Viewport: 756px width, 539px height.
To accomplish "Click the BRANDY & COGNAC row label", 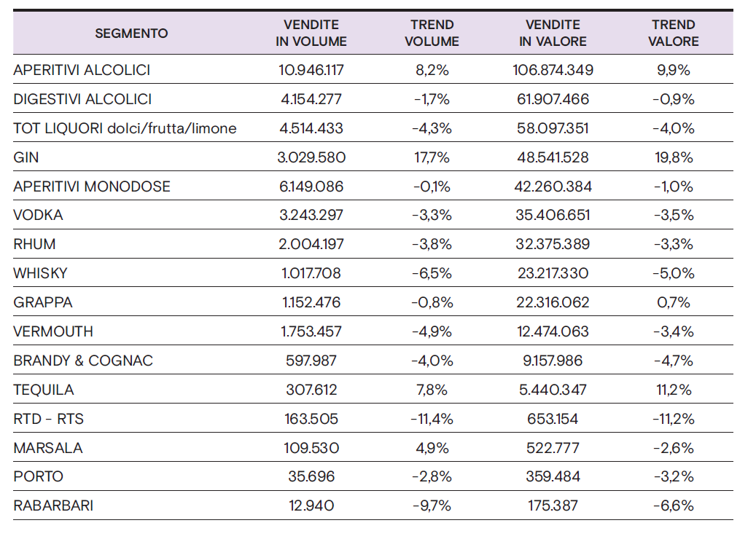I will coord(83,361).
